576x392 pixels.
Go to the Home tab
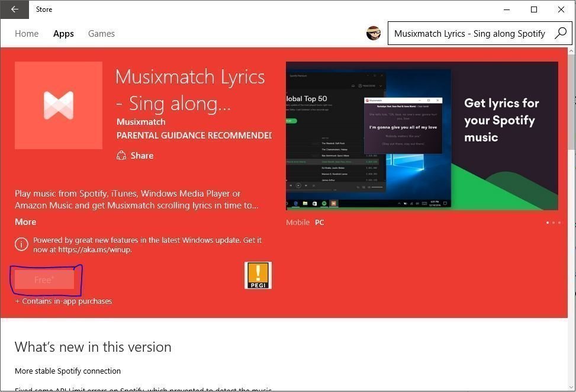click(27, 33)
